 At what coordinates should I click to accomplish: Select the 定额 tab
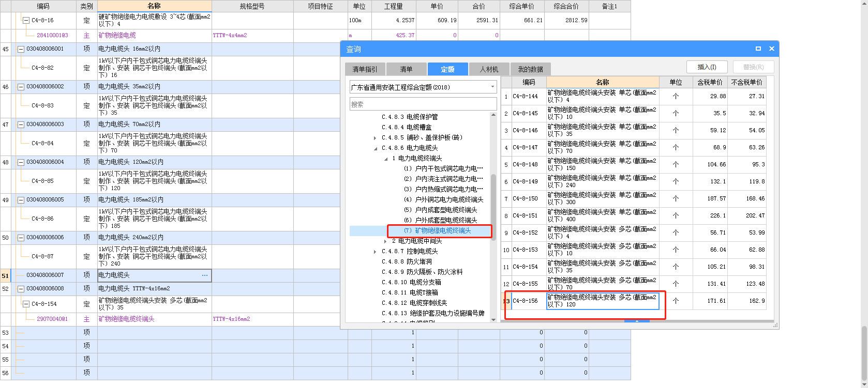pyautogui.click(x=447, y=69)
